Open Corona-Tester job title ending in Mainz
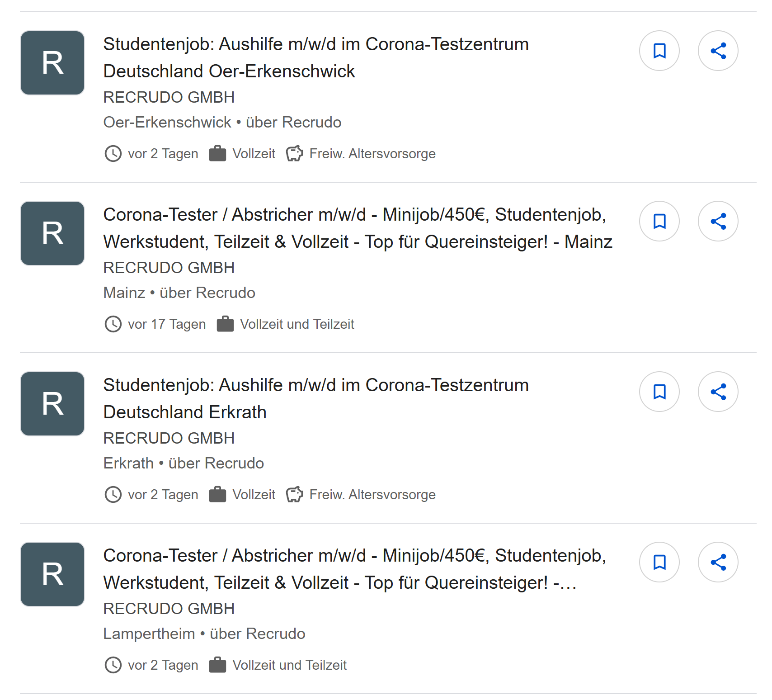Image resolution: width=772 pixels, height=700 pixels. (358, 228)
